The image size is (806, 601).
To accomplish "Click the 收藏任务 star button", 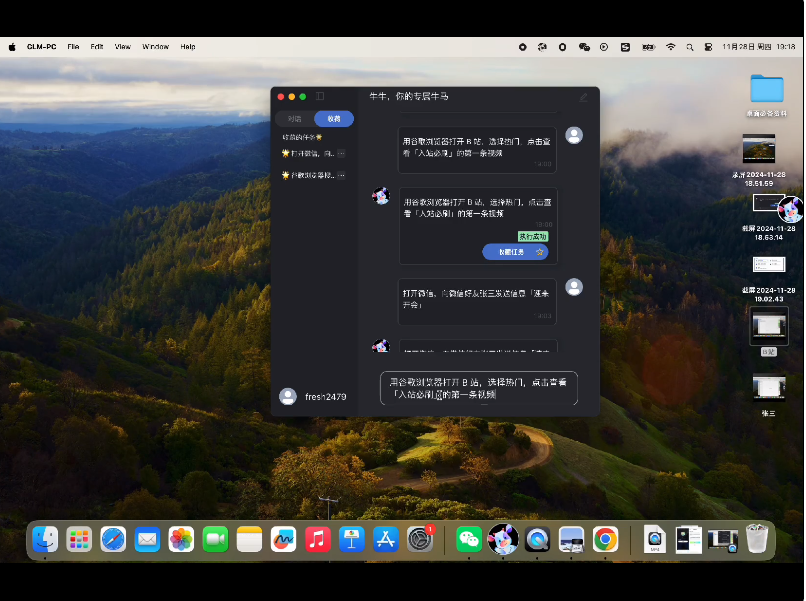I will 515,252.
